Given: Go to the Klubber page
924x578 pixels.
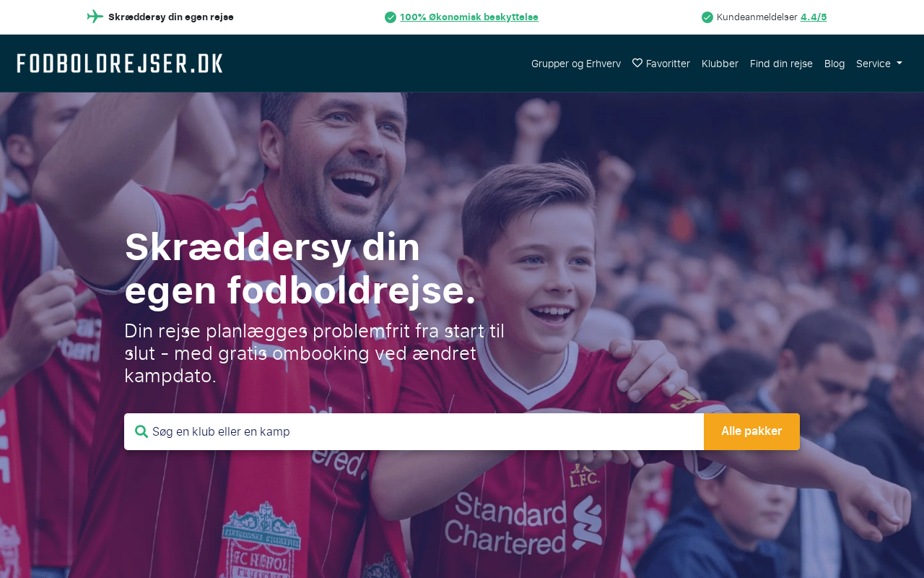Looking at the screenshot, I should tap(720, 64).
